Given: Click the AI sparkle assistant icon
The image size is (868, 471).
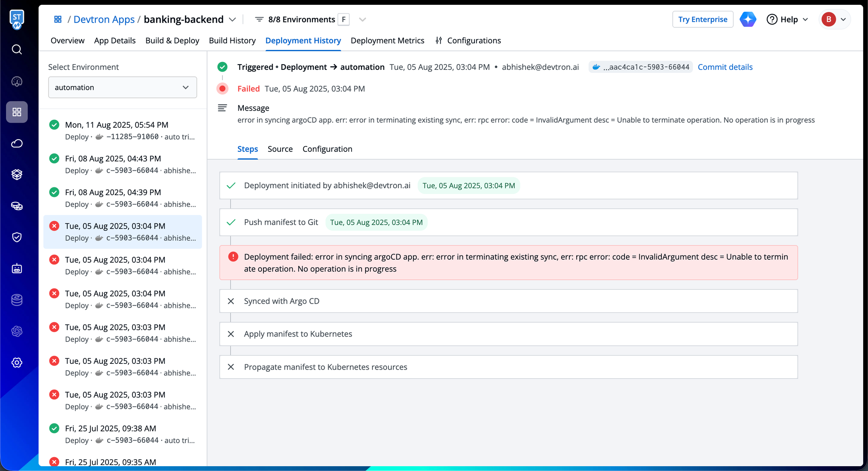Looking at the screenshot, I should [748, 20].
